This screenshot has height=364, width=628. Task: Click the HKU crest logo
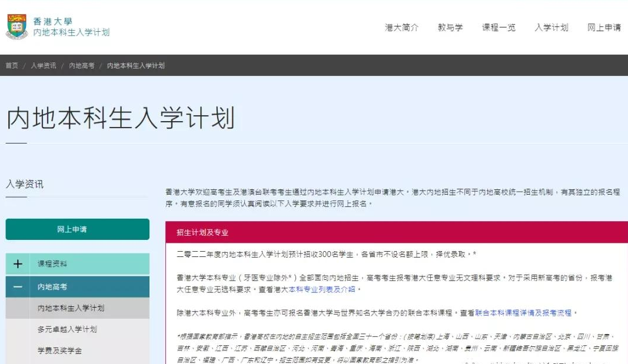coord(15,25)
